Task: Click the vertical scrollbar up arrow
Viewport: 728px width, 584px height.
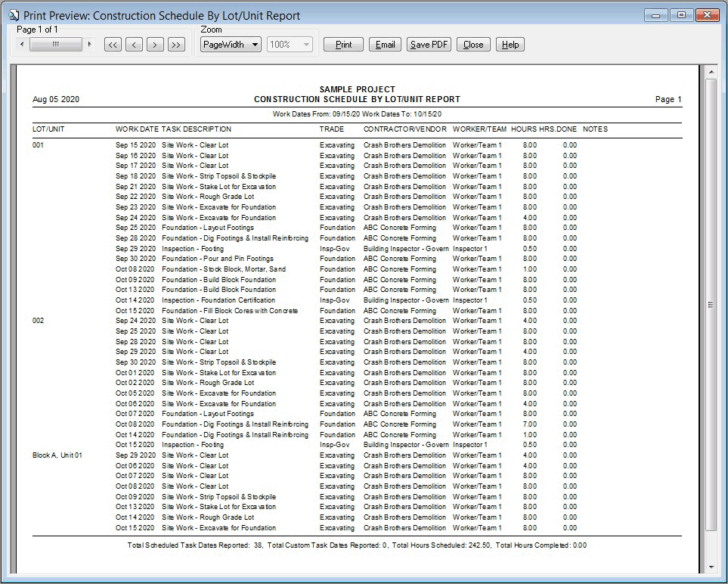Action: (711, 72)
